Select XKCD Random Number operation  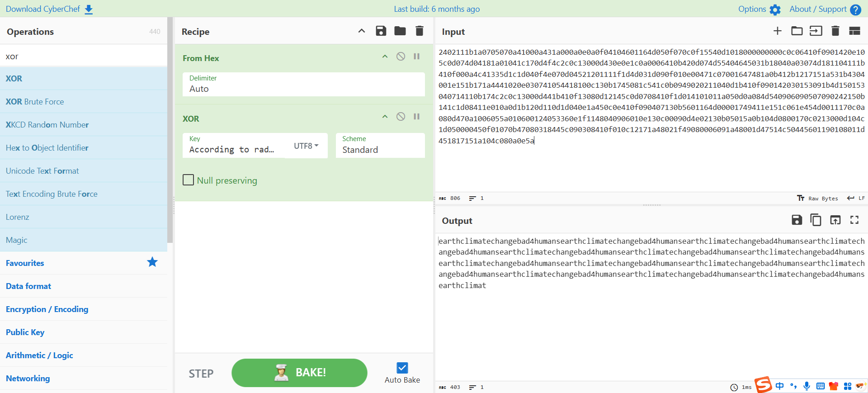pyautogui.click(x=84, y=125)
